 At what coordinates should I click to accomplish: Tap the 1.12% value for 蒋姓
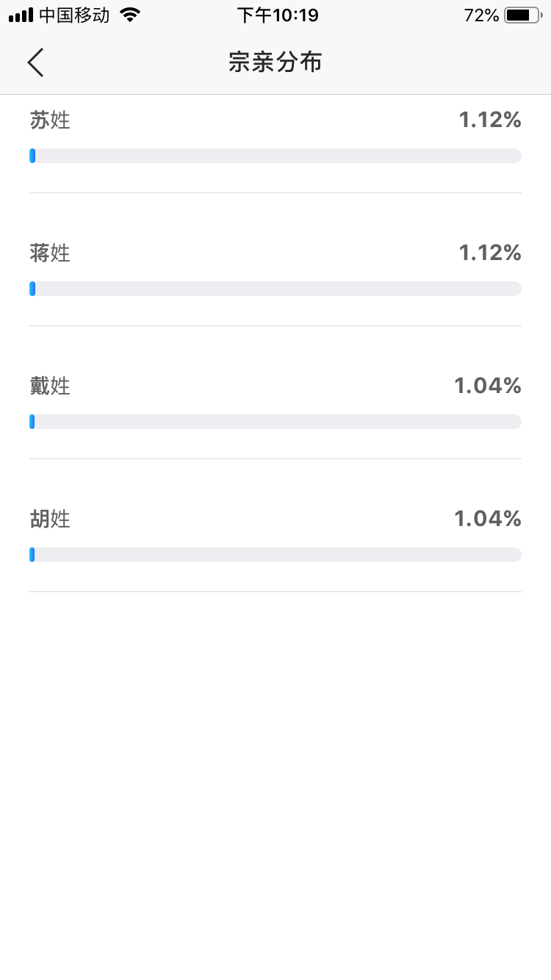coord(490,253)
